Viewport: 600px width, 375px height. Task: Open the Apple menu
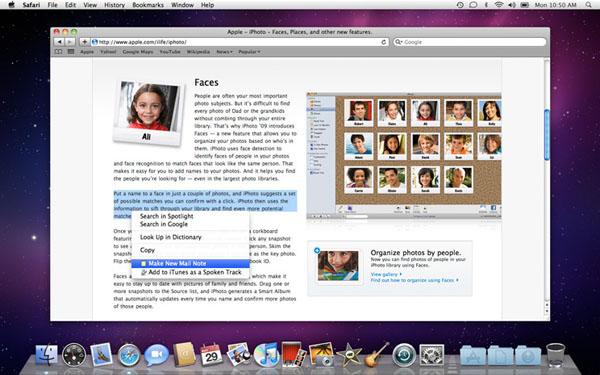click(11, 5)
